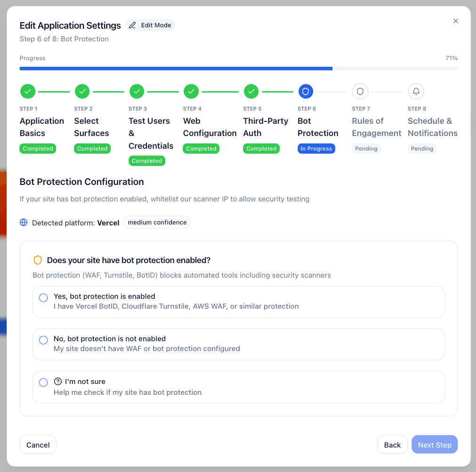Viewport: 476px width, 472px height.
Task: Go to Schedule & Notifications step
Action: click(x=432, y=127)
